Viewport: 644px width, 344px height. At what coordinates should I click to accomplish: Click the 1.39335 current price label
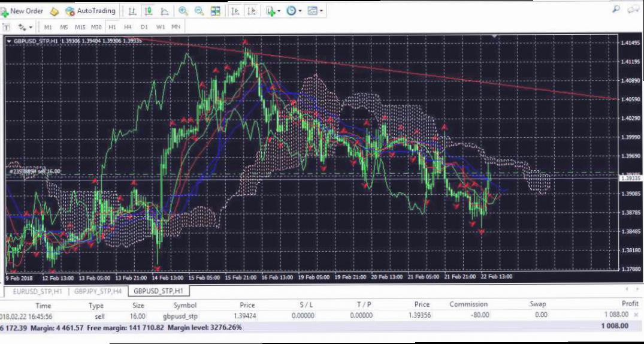coord(631,178)
